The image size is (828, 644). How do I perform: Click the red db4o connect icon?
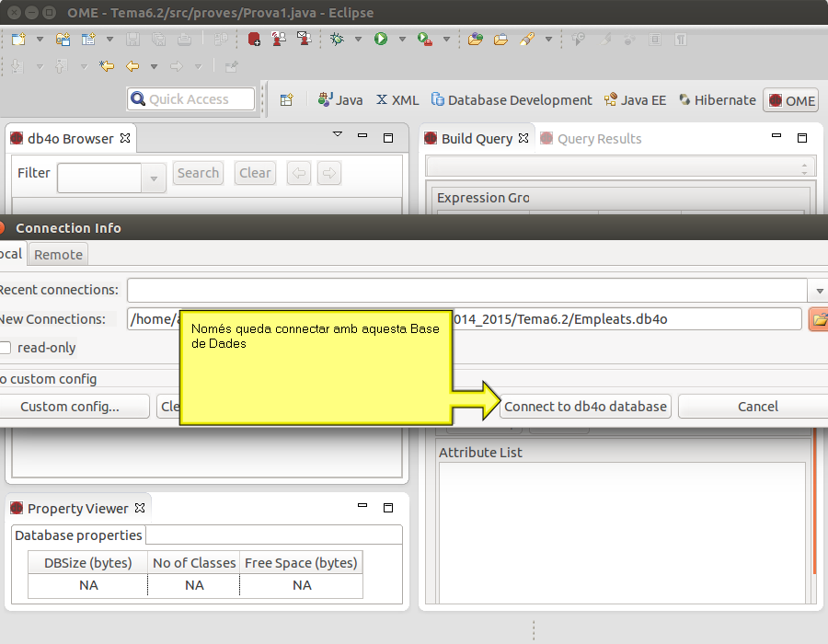[x=254, y=39]
